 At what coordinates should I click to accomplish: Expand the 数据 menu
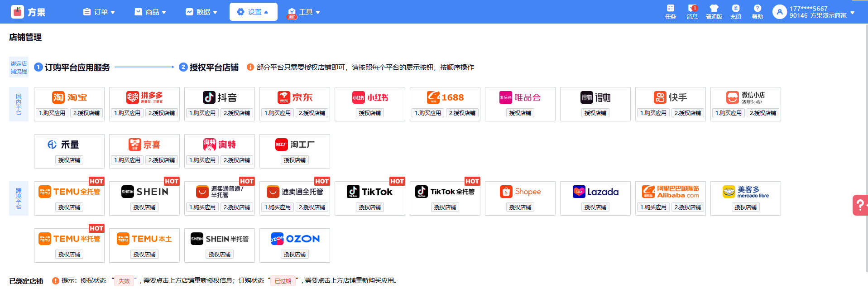[201, 12]
